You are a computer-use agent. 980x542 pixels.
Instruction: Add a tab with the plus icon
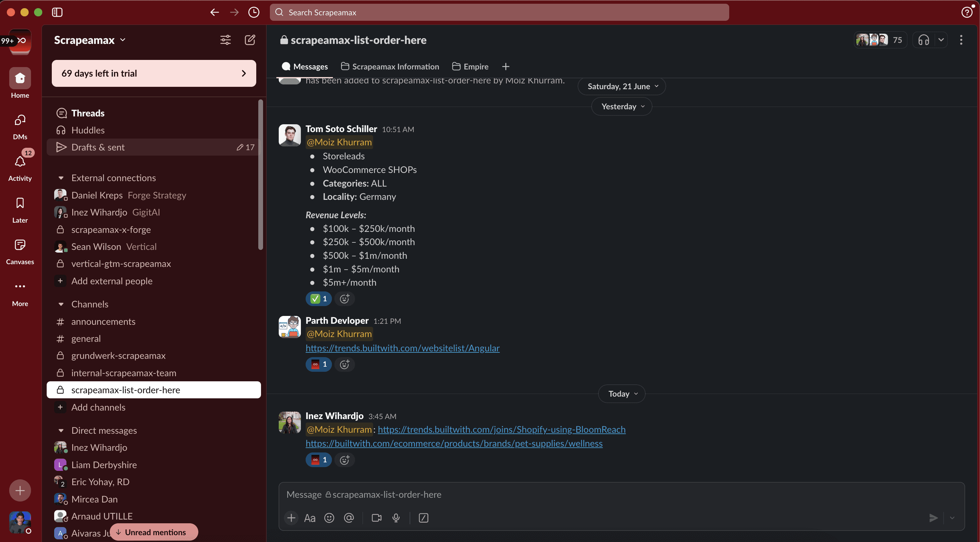(506, 66)
